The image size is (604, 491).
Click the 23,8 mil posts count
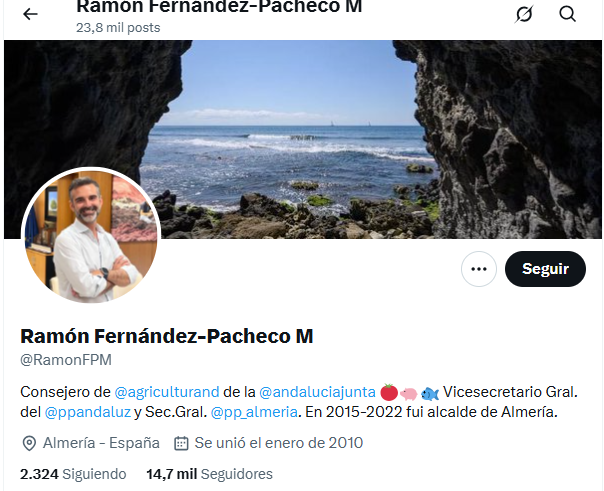point(118,28)
